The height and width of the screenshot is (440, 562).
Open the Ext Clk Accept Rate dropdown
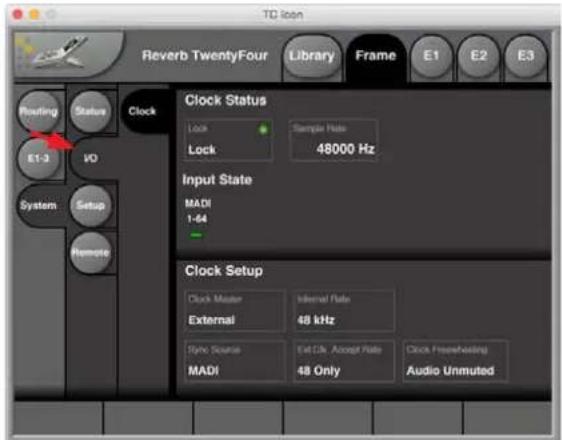[x=343, y=362]
